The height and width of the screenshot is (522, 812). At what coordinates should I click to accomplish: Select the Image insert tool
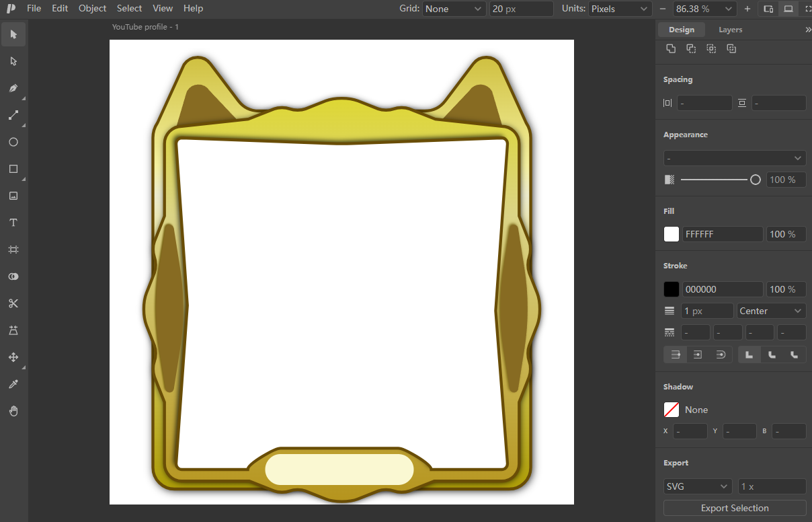pos(13,196)
